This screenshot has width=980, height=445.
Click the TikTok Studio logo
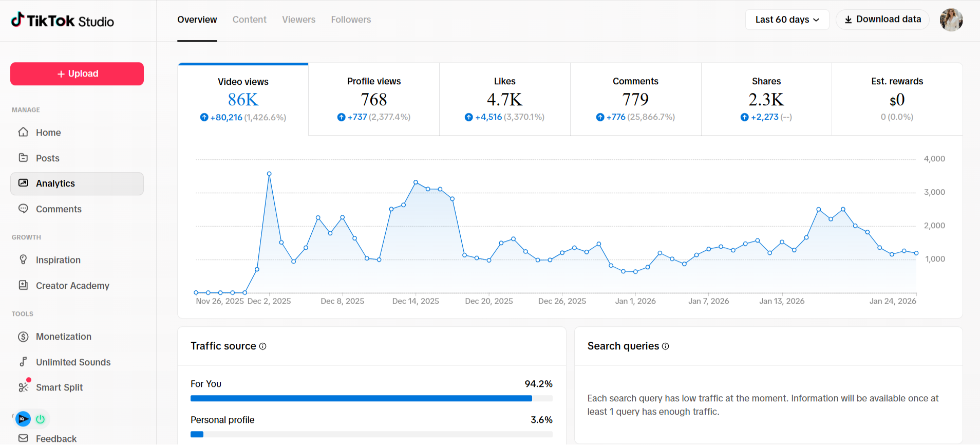click(x=62, y=21)
